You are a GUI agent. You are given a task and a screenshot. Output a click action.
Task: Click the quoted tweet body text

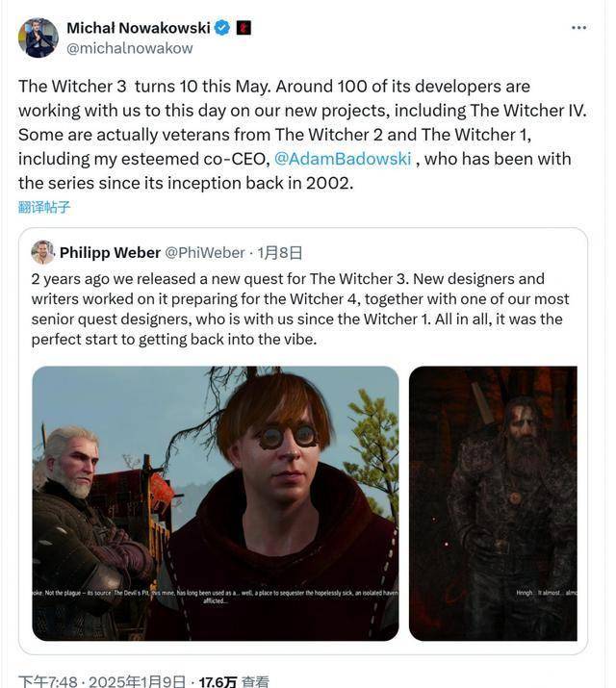click(x=300, y=309)
